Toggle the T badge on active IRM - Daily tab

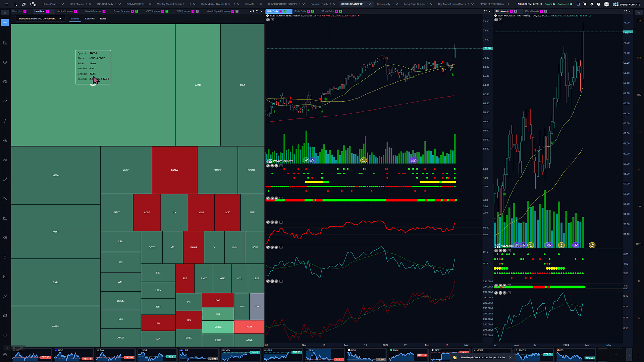click(285, 11)
